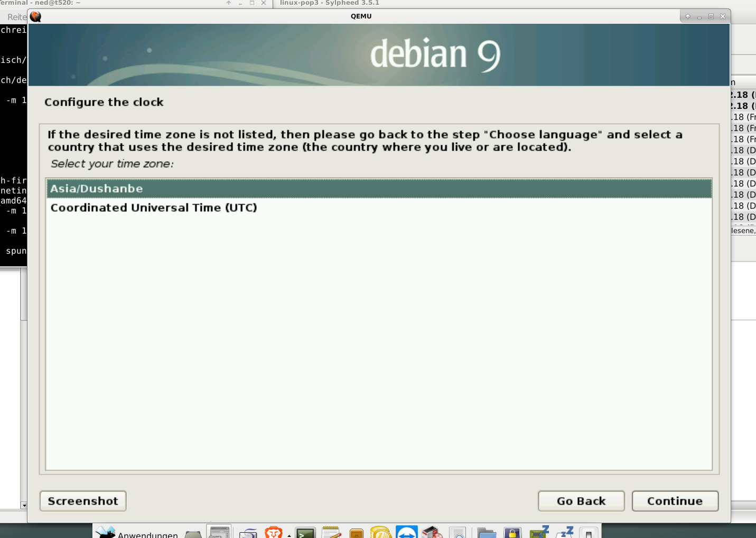Open the document search panel icon
The height and width of the screenshot is (538, 756).
coord(458,533)
